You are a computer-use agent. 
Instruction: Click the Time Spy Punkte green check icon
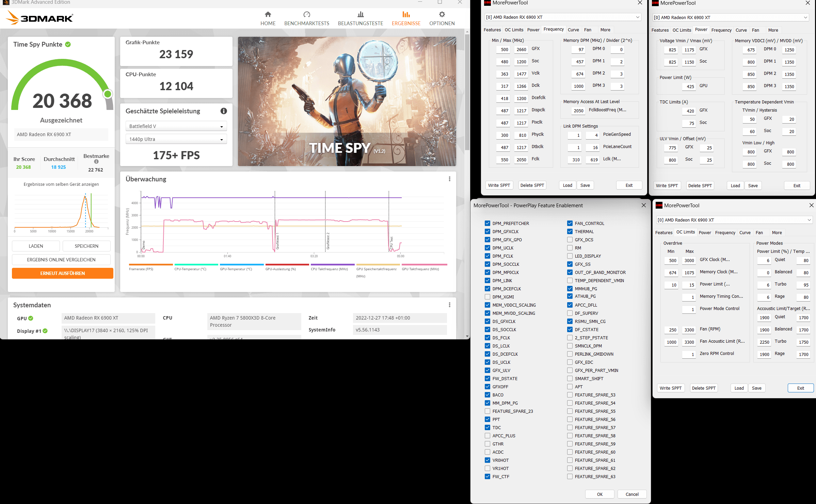point(68,44)
